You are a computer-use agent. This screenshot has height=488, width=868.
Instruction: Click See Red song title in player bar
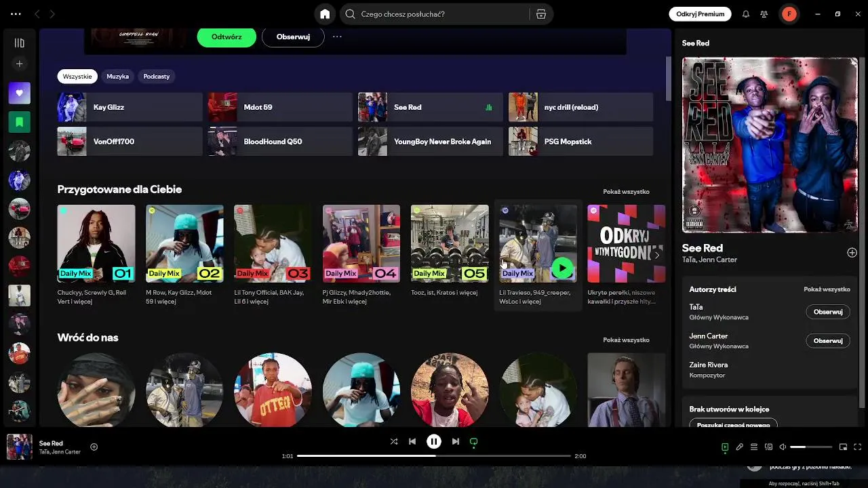[51, 443]
